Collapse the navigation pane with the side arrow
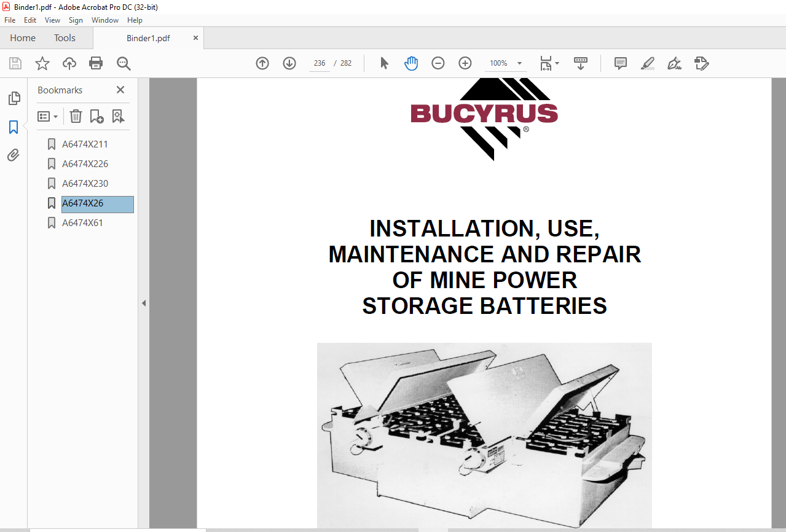 click(x=144, y=303)
